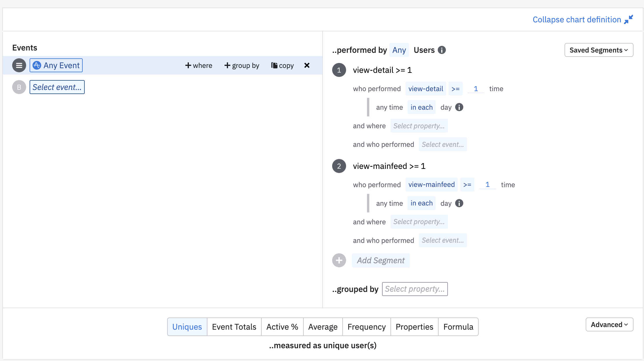
Task: Click Select event field for event B
Action: [57, 87]
